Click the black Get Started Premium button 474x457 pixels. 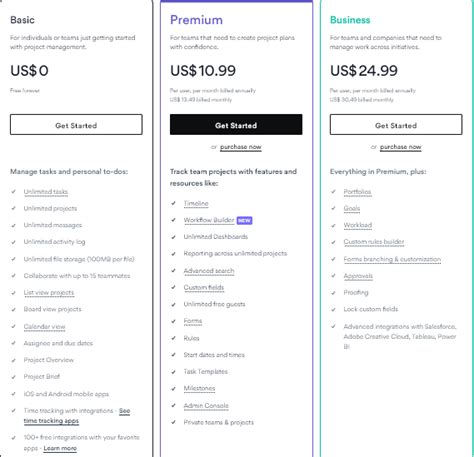click(236, 125)
